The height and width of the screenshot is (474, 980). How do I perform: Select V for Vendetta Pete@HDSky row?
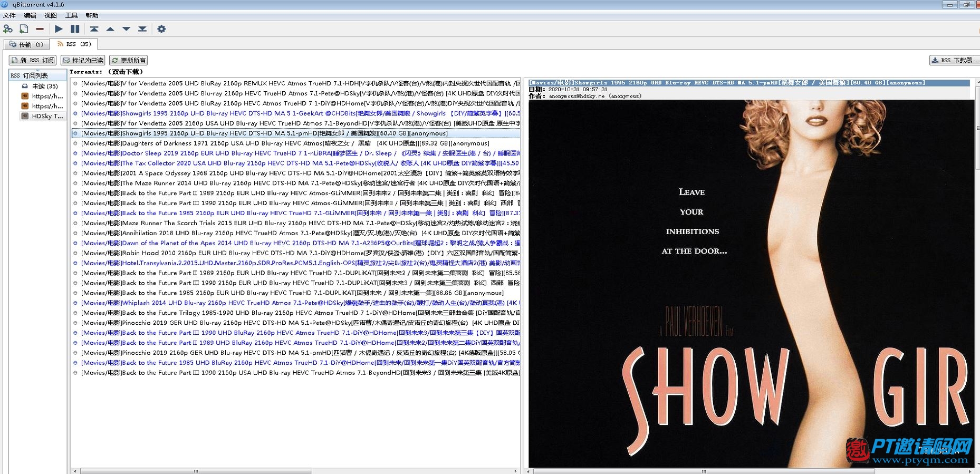(296, 93)
